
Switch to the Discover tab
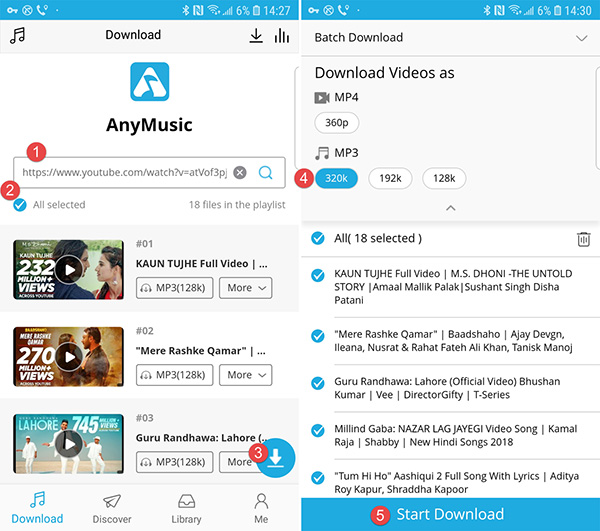pyautogui.click(x=112, y=508)
